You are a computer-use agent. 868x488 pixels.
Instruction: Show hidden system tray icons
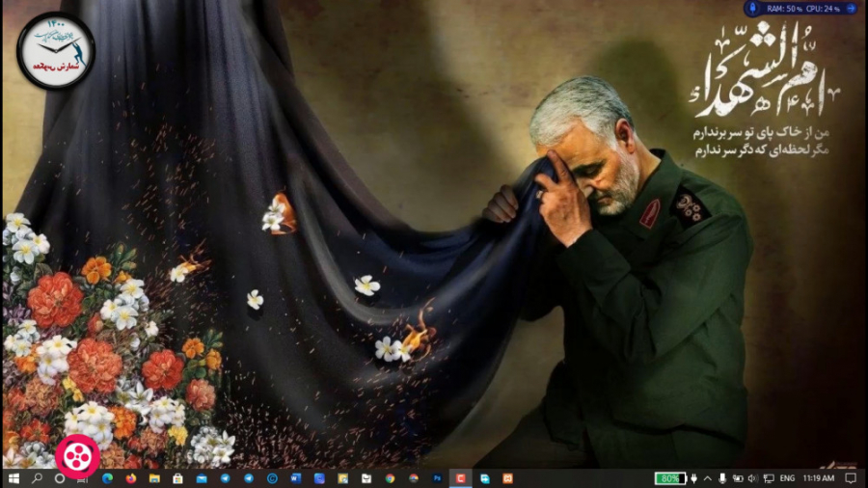pyautogui.click(x=708, y=478)
